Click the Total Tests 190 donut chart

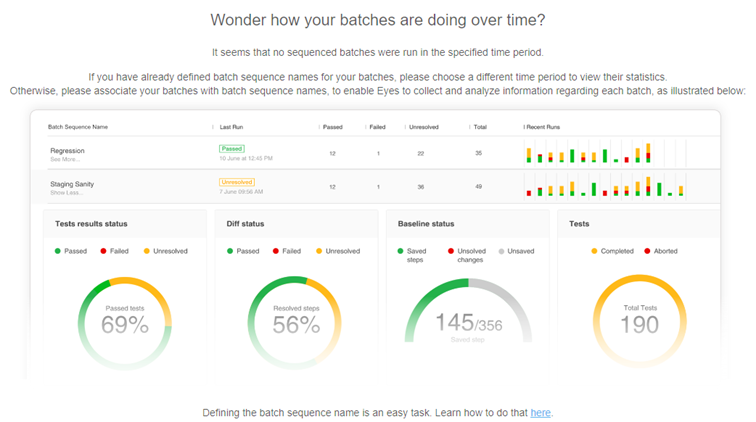coord(639,322)
